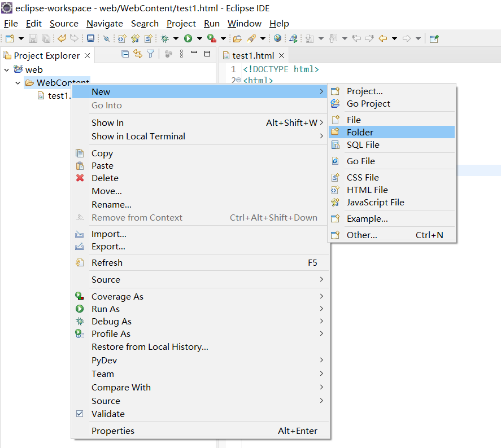The height and width of the screenshot is (448, 501).
Task: Open a Terminal via monitor icon
Action: click(91, 38)
